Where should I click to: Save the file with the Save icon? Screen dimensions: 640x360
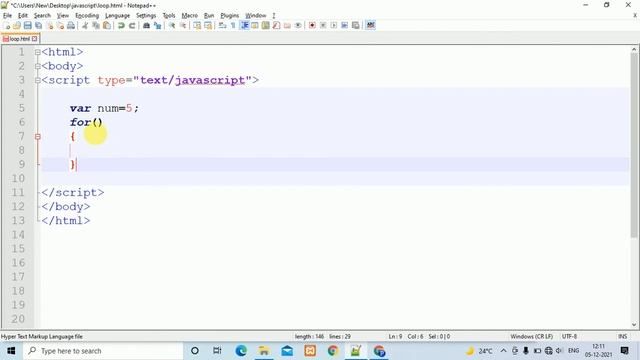(x=28, y=25)
